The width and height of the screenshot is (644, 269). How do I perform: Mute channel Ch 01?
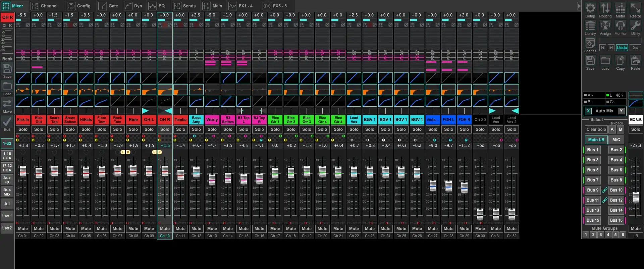click(23, 229)
